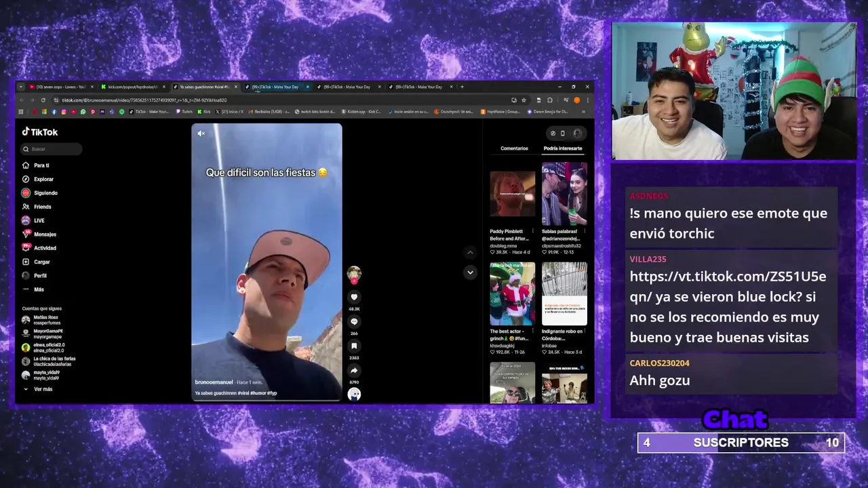Open followed account Matías Ross
This screenshot has width=868, height=488.
point(41,320)
